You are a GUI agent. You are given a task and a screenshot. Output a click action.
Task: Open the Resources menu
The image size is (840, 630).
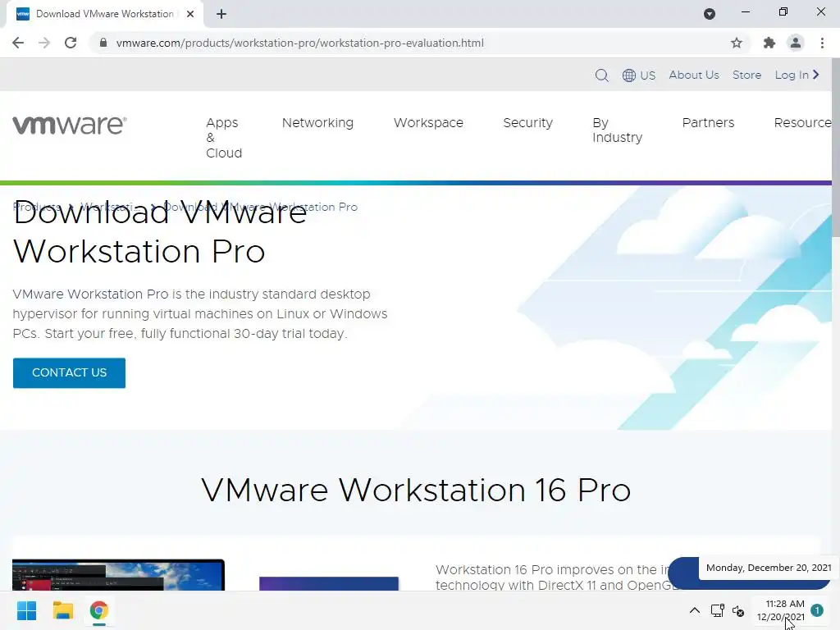802,123
